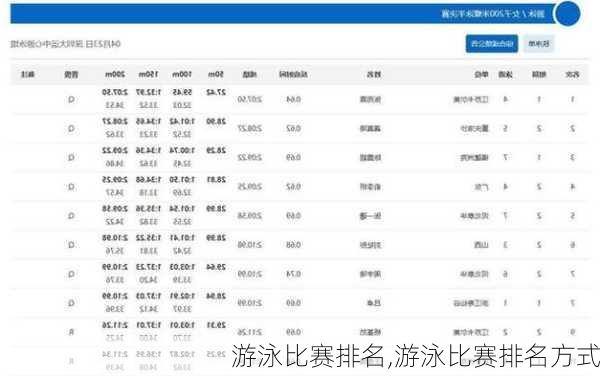Click the reaction time value 0.64
This screenshot has width=600, height=376.
point(293,99)
